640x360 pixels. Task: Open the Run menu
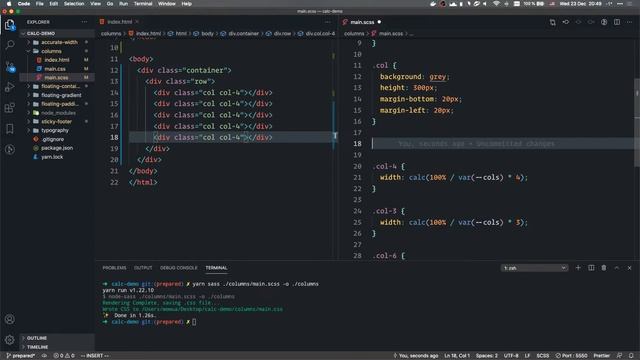123,4
